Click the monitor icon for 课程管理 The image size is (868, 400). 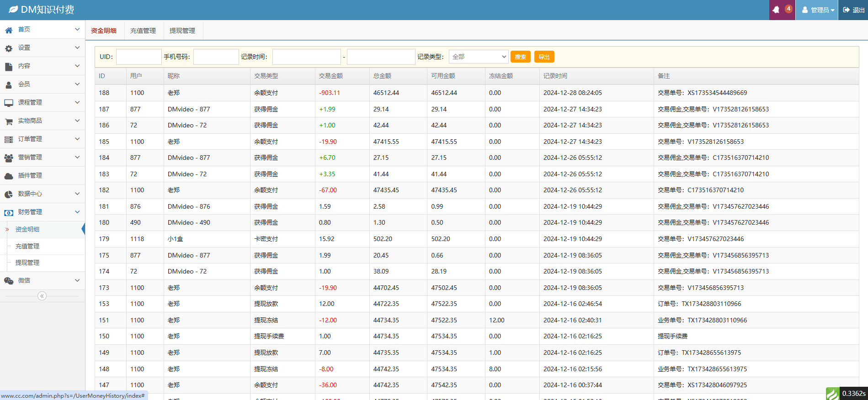(9, 103)
